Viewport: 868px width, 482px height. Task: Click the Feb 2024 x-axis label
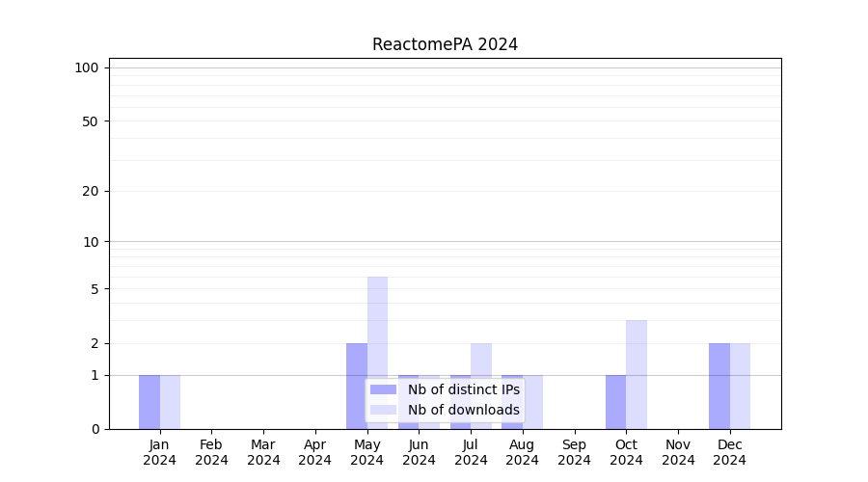point(211,452)
